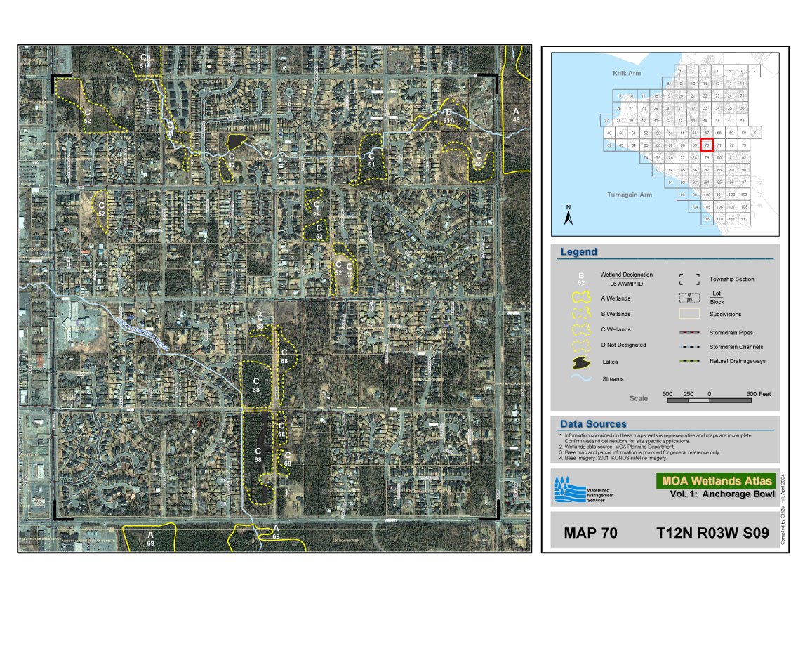
Task: Click the Subdivisions rectangle swatch in legend
Action: point(689,314)
